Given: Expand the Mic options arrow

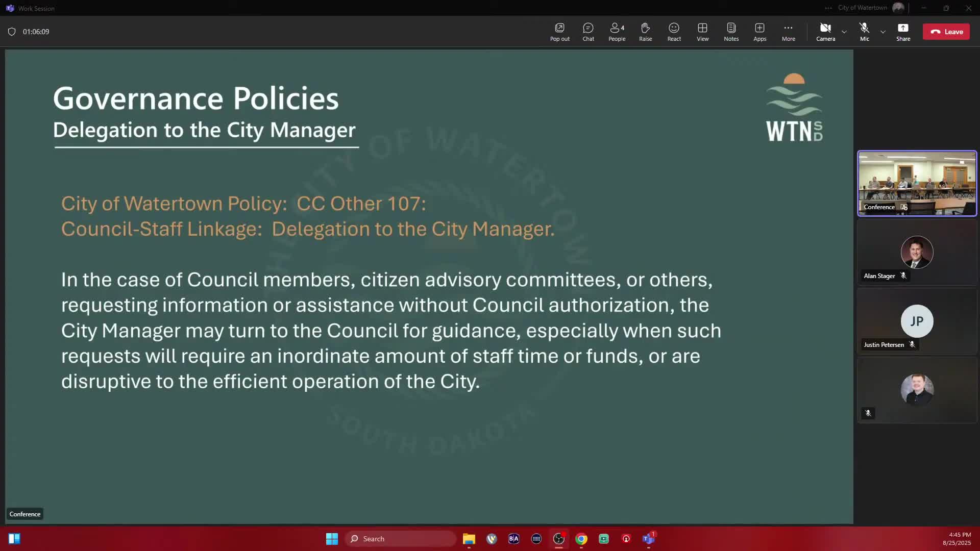Looking at the screenshot, I should click(883, 32).
